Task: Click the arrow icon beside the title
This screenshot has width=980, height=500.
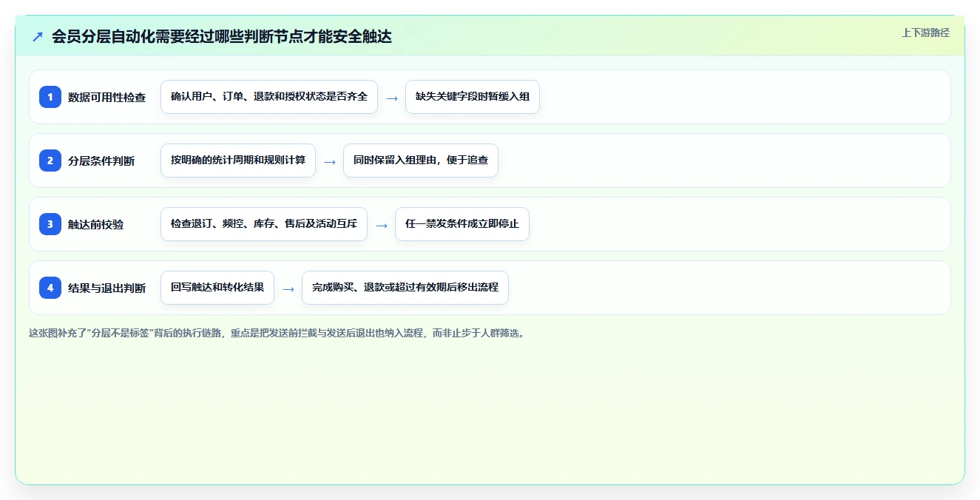Action: point(38,36)
